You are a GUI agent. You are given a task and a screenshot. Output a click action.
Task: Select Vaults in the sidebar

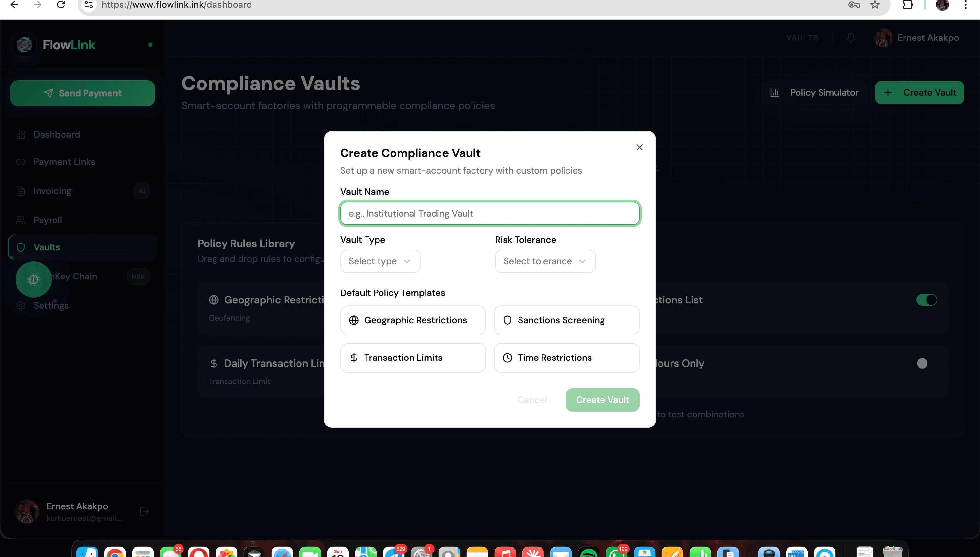82,247
